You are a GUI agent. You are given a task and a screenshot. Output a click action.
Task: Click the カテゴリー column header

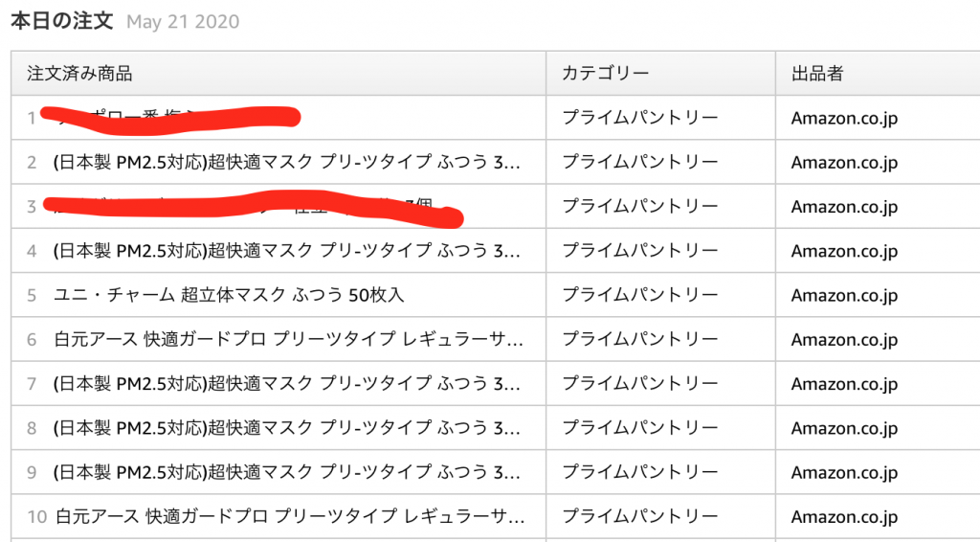606,74
